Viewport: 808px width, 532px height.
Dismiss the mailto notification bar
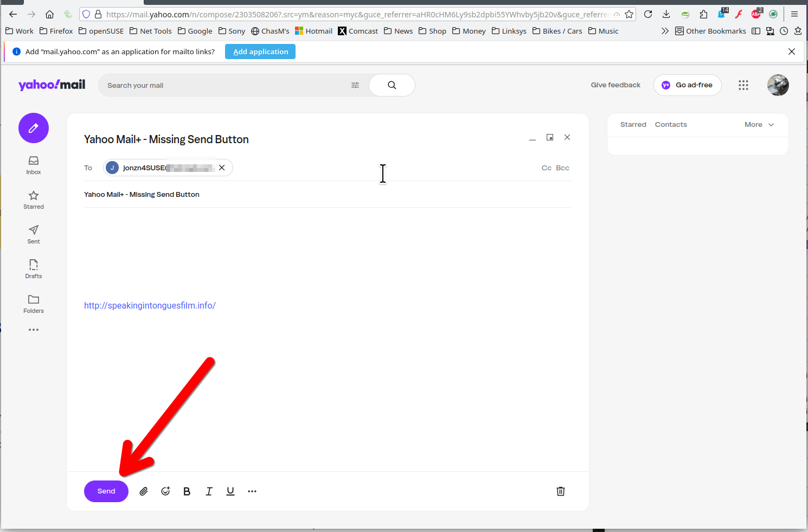coord(792,52)
